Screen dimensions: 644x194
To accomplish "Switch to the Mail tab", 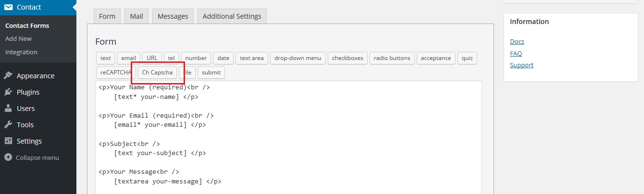I will coord(136,16).
